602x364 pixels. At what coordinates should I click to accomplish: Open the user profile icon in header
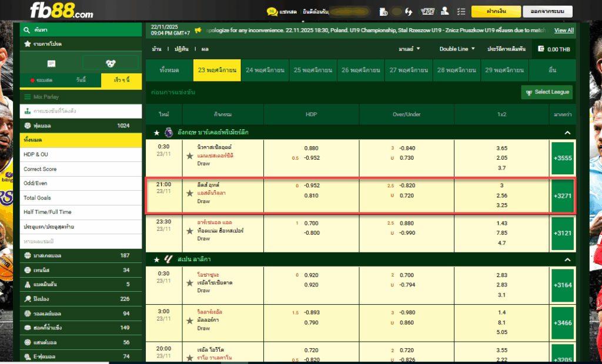445,11
